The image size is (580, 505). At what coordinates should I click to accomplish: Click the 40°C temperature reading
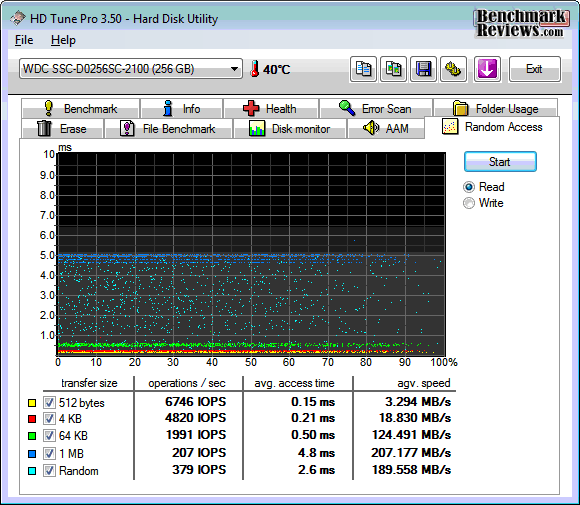pyautogui.click(x=277, y=69)
